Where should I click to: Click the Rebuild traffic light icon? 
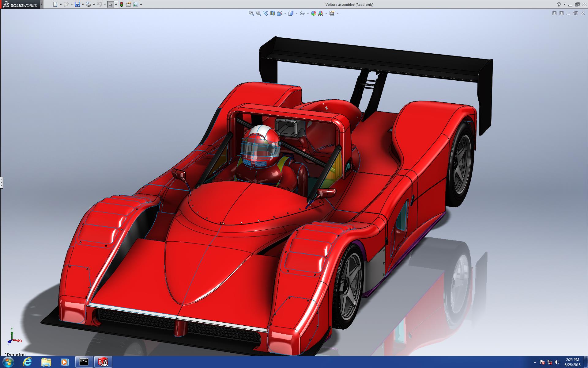click(122, 4)
